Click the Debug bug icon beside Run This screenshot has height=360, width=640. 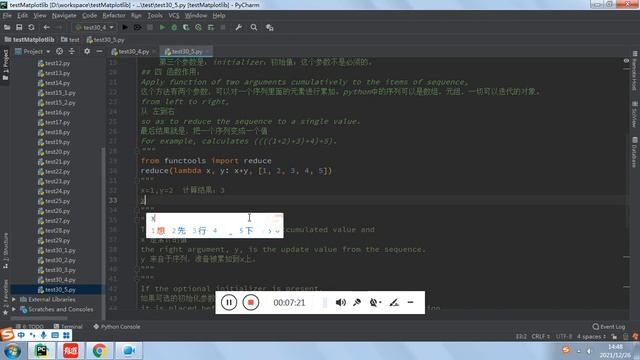(x=138, y=27)
